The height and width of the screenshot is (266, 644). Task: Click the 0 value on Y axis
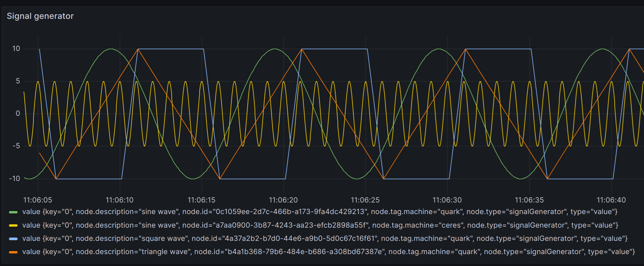pos(18,113)
